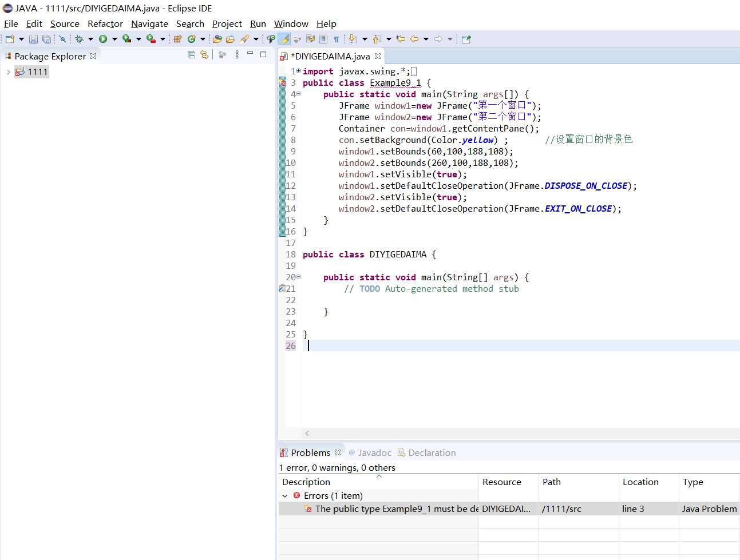Start debugging with the bug icon
Image resolution: width=740 pixels, height=560 pixels.
pos(79,39)
